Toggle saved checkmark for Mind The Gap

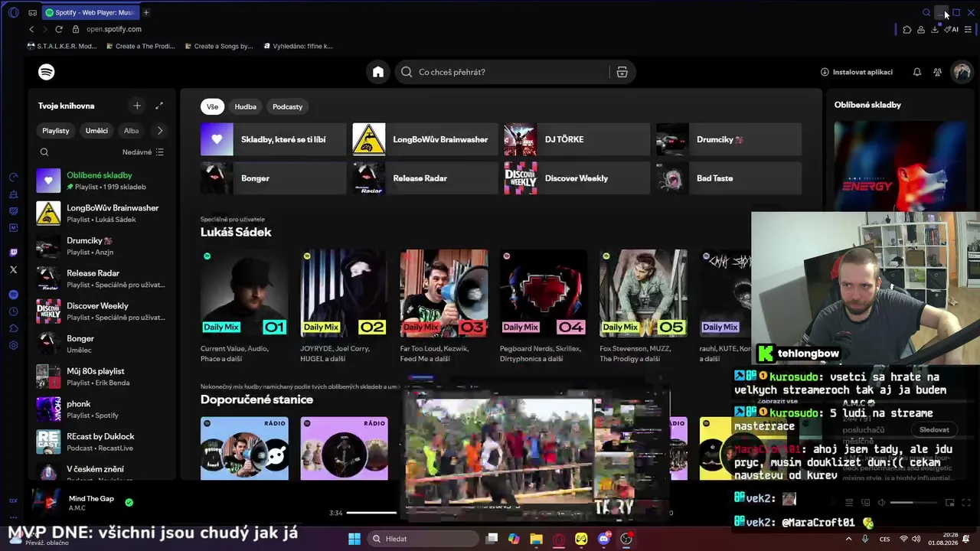click(x=129, y=503)
